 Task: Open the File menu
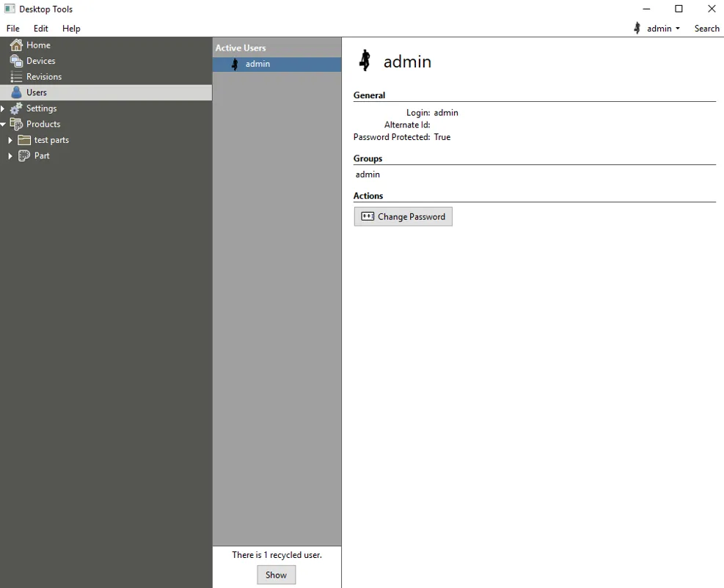click(x=13, y=29)
